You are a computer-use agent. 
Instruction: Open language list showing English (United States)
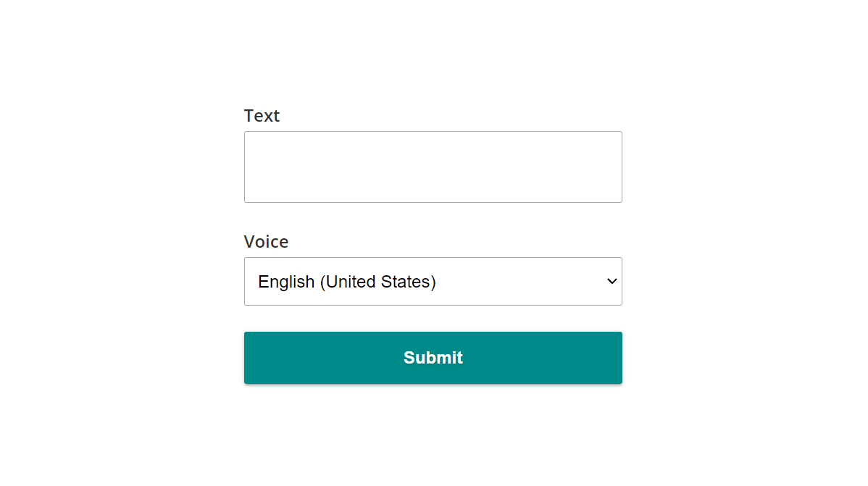pyautogui.click(x=433, y=281)
